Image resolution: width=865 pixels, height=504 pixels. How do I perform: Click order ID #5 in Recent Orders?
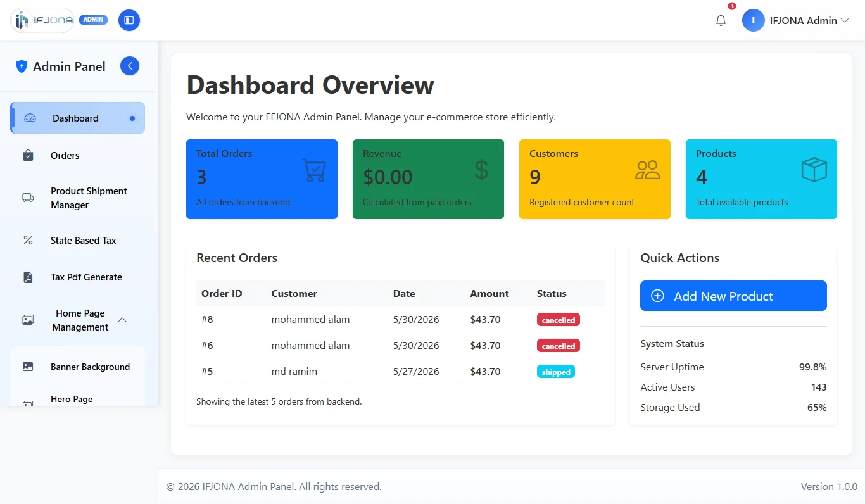pos(207,371)
